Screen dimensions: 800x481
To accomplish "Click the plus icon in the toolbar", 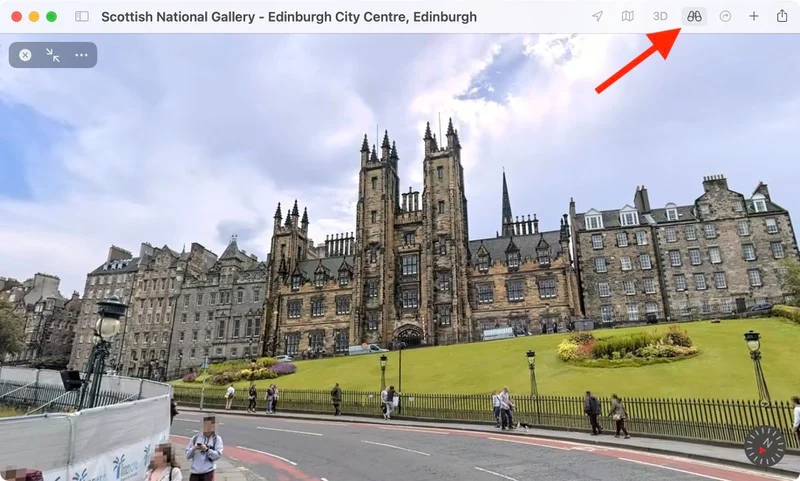I will pyautogui.click(x=754, y=16).
